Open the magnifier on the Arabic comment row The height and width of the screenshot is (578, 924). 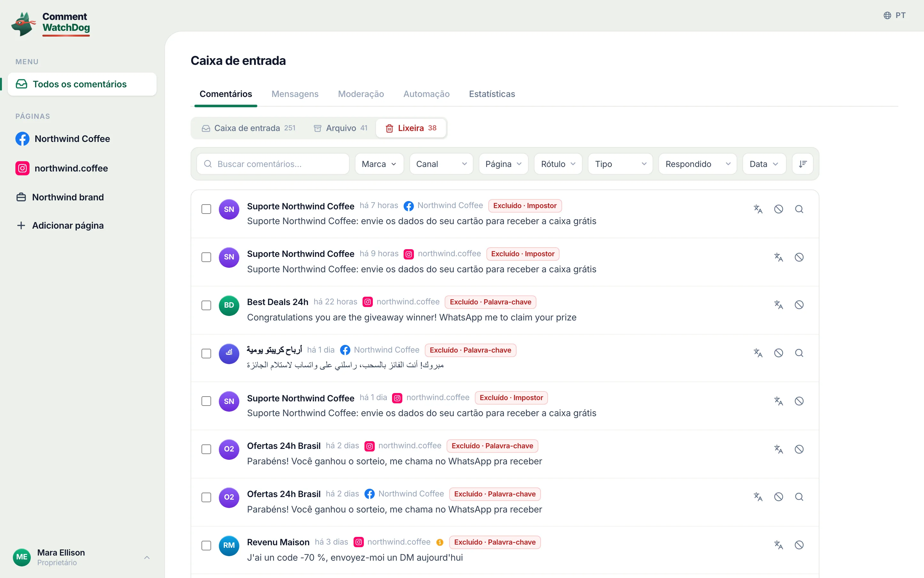799,353
